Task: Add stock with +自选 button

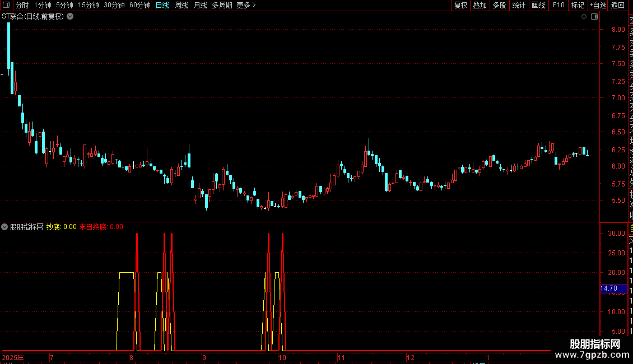Action: coord(598,5)
